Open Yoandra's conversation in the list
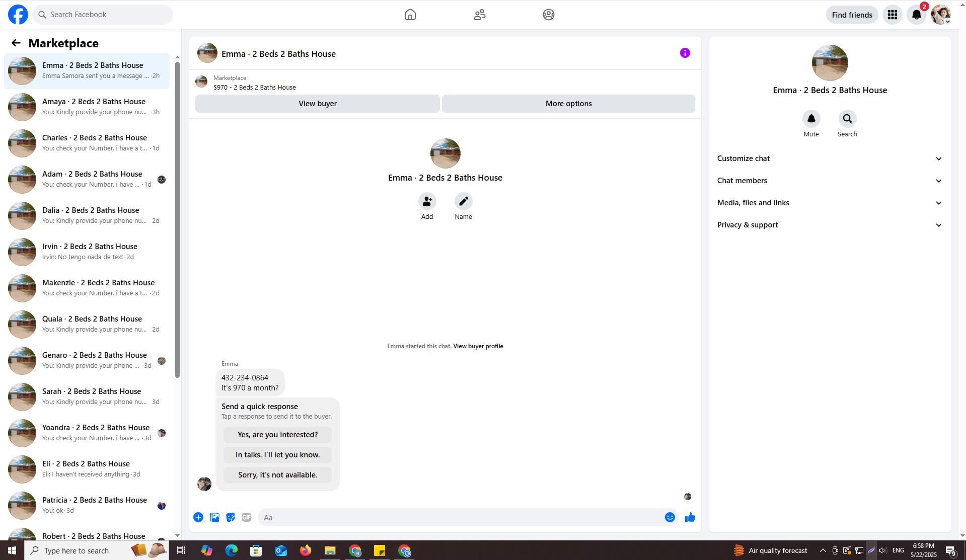The width and height of the screenshot is (966, 560). (87, 433)
